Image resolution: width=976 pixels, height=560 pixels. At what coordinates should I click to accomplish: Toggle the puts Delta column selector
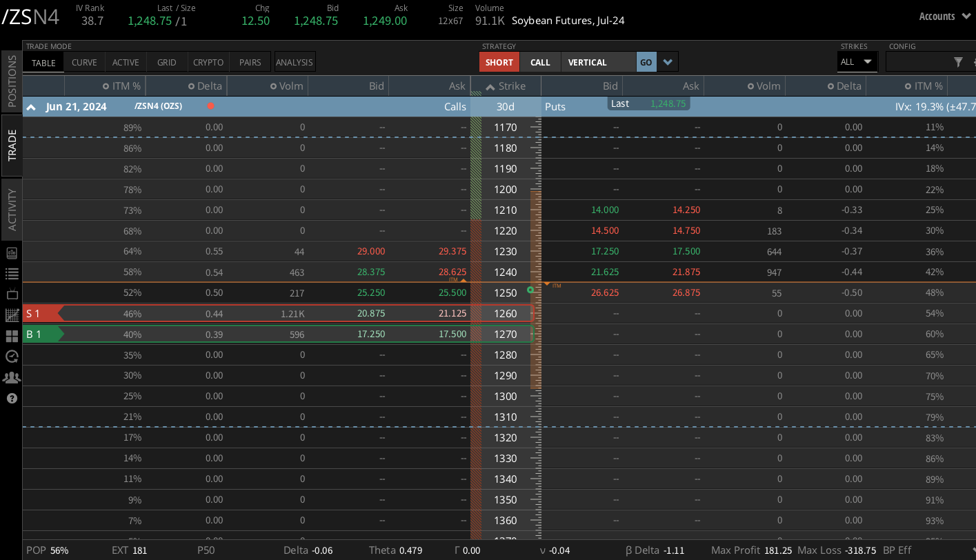click(833, 86)
